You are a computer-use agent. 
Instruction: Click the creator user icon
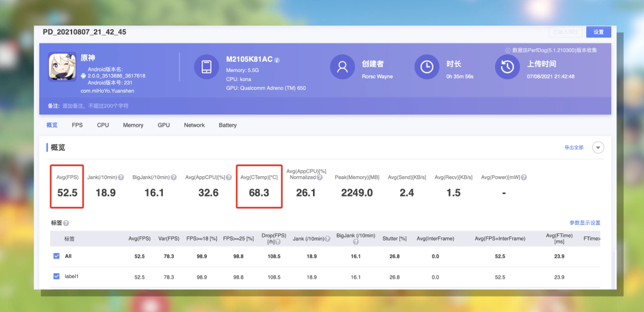point(342,67)
